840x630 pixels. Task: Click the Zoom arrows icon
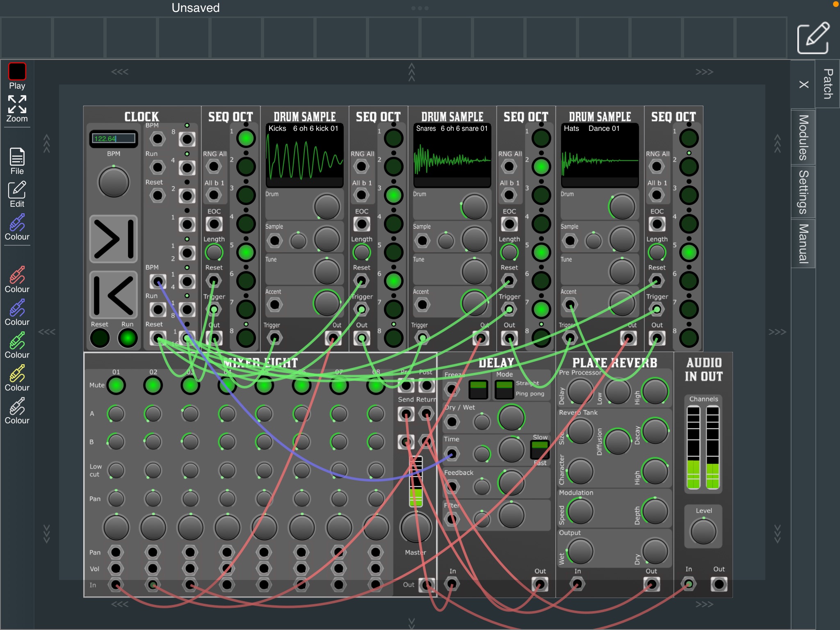point(17,105)
